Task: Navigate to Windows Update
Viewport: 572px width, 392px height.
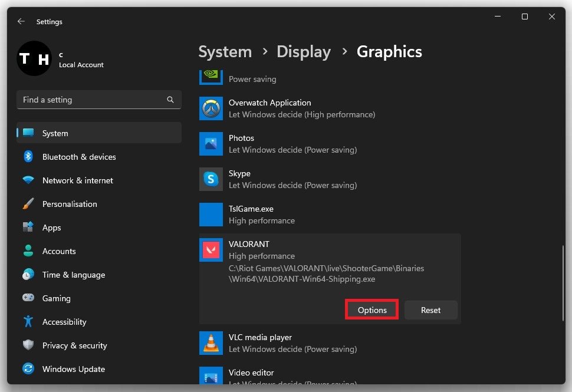Action: (73, 369)
